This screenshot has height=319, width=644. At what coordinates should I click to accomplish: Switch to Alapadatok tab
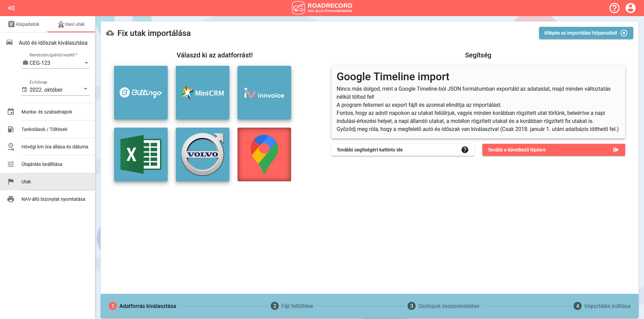point(24,24)
